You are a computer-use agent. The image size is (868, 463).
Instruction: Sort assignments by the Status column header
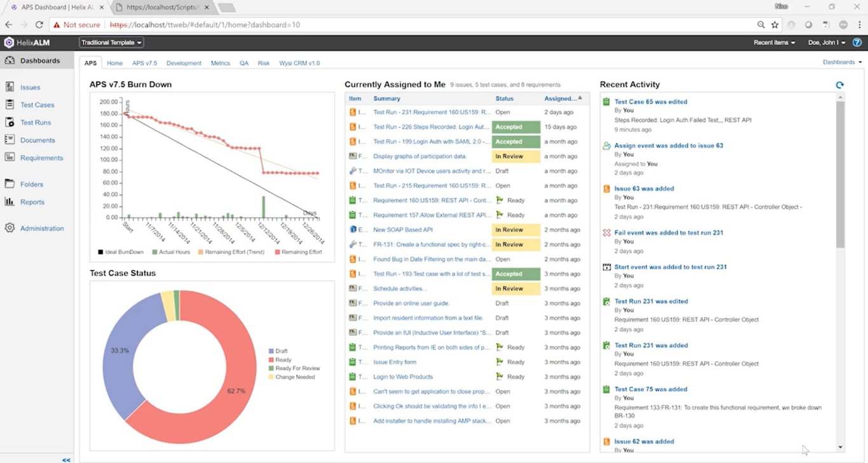coord(504,98)
